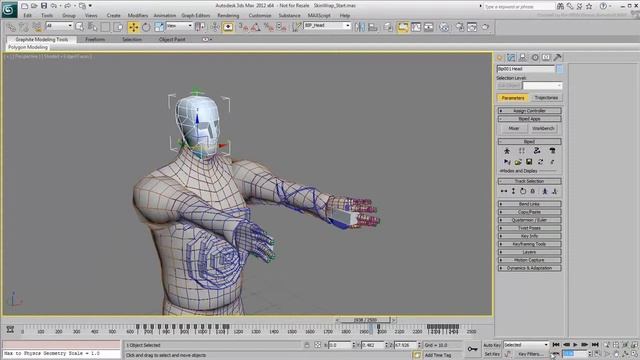The image size is (640, 360).
Task: Open the Display command panel tab
Action: (x=546, y=58)
